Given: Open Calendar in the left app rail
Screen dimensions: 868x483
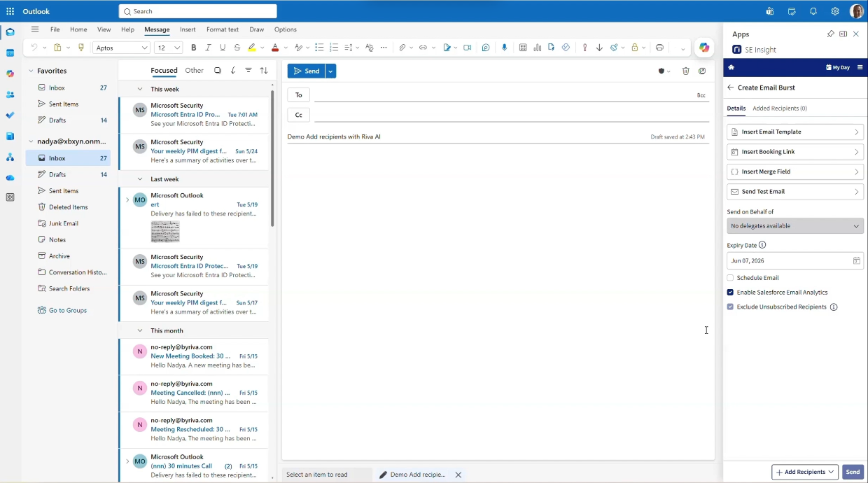Looking at the screenshot, I should pyautogui.click(x=10, y=53).
